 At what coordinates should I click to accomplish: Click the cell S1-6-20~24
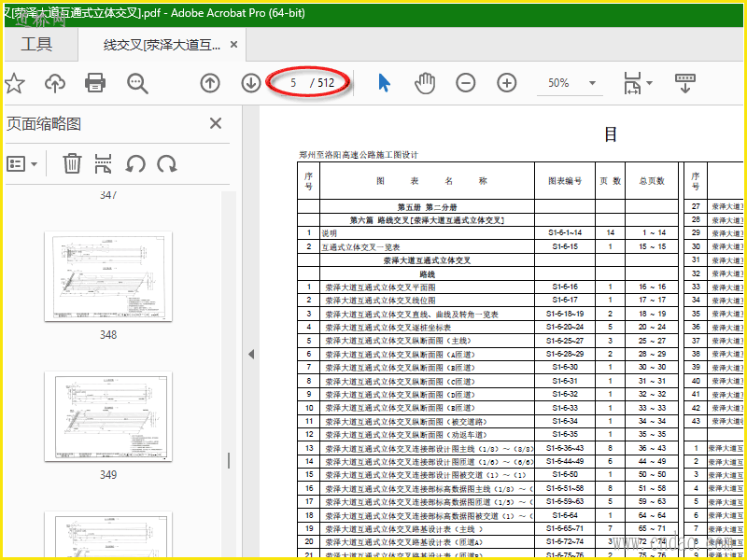(x=565, y=328)
